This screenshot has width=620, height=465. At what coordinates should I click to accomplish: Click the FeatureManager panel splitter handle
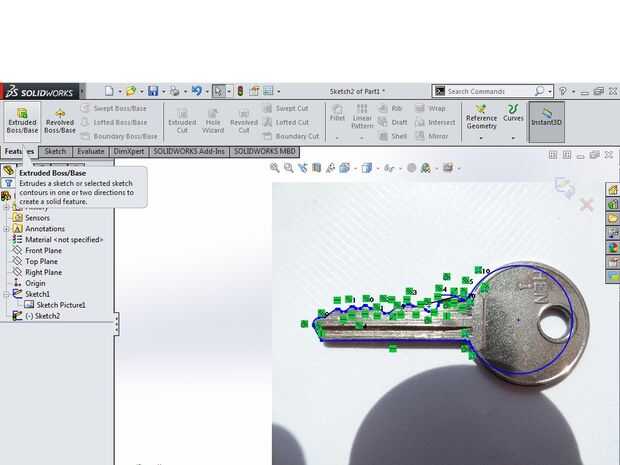(116, 324)
